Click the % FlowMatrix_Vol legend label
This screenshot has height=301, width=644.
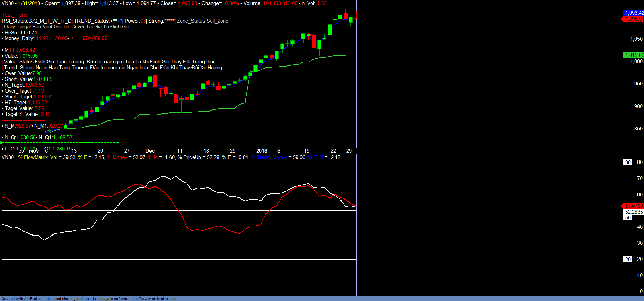pyautogui.click(x=38, y=157)
